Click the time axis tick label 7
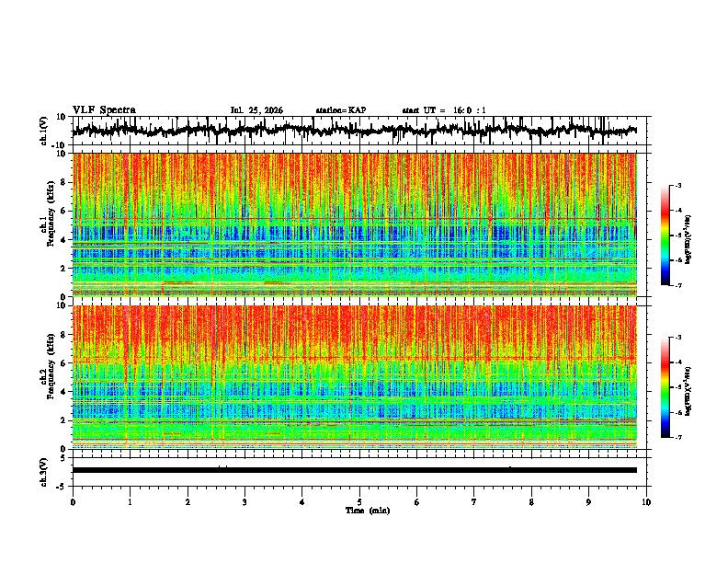 tap(474, 502)
